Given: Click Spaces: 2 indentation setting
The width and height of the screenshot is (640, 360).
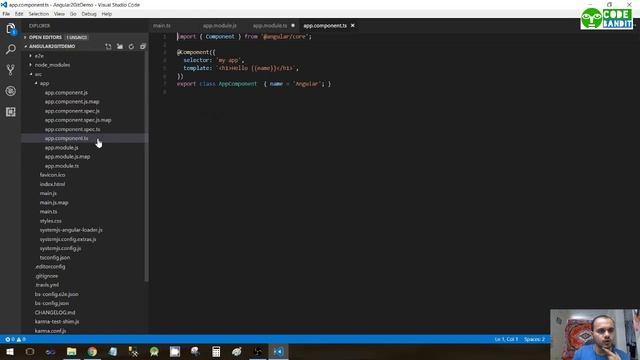Looking at the screenshot, I should (534, 339).
